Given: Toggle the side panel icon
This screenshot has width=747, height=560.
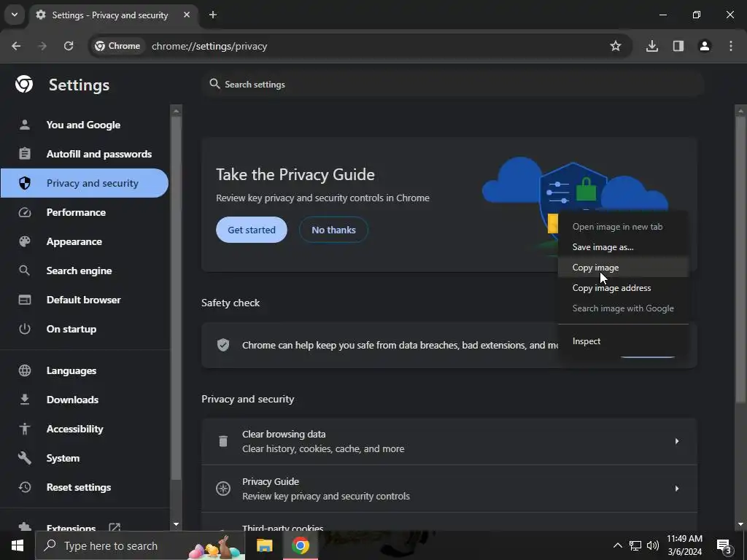Looking at the screenshot, I should pyautogui.click(x=678, y=46).
